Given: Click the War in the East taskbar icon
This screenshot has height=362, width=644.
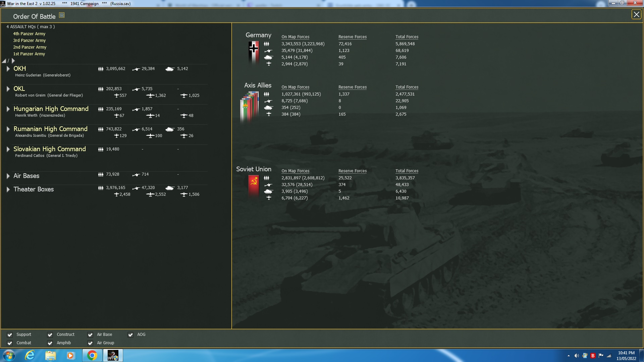Looking at the screenshot, I should 113,355.
